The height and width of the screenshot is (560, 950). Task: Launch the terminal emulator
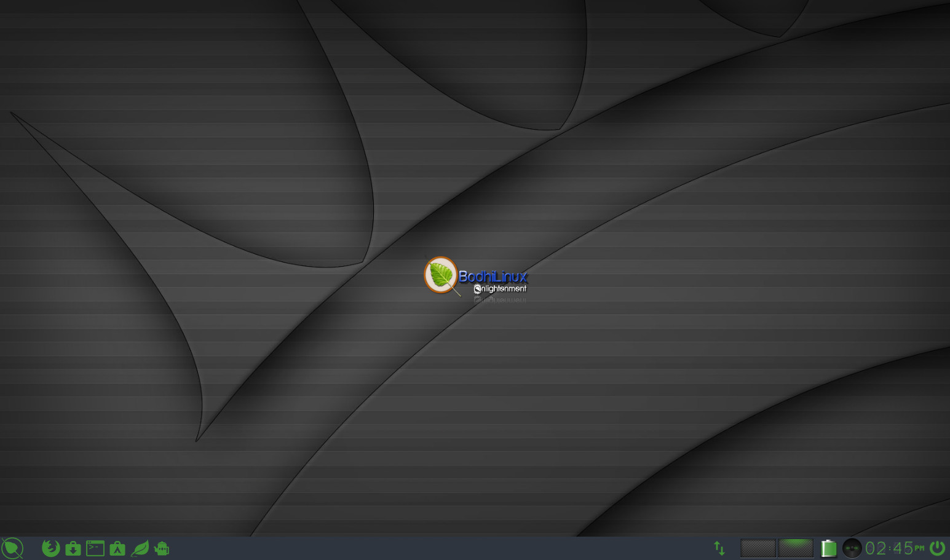tap(95, 548)
